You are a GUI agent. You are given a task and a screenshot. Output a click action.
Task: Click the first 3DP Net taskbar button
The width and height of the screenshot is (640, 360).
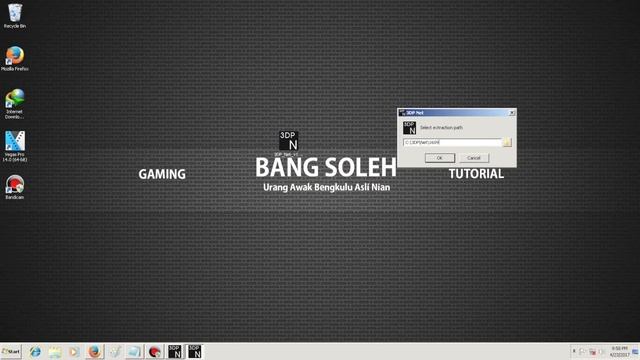point(175,351)
